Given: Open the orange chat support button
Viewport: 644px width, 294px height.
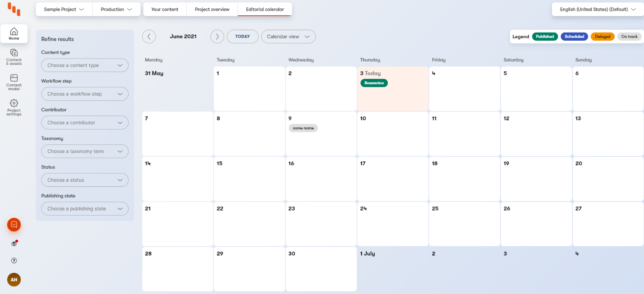Looking at the screenshot, I should coord(14,225).
